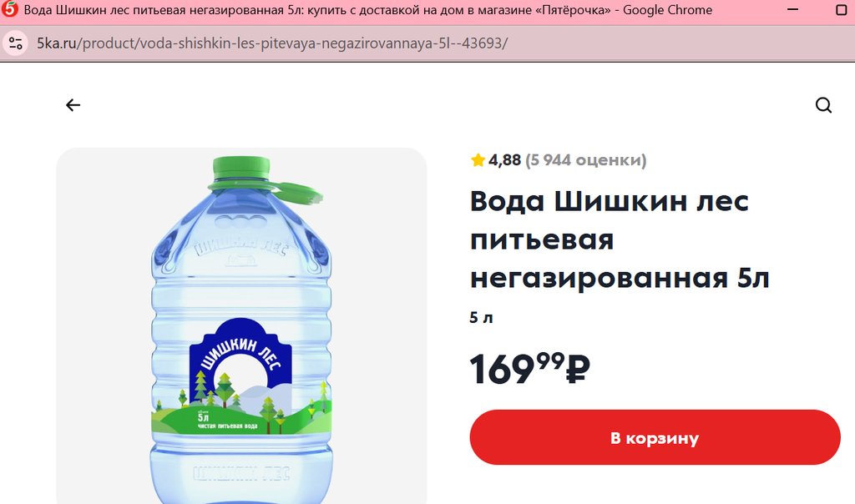Image resolution: width=855 pixels, height=504 pixels.
Task: Click the window title bar text
Action: tap(368, 10)
